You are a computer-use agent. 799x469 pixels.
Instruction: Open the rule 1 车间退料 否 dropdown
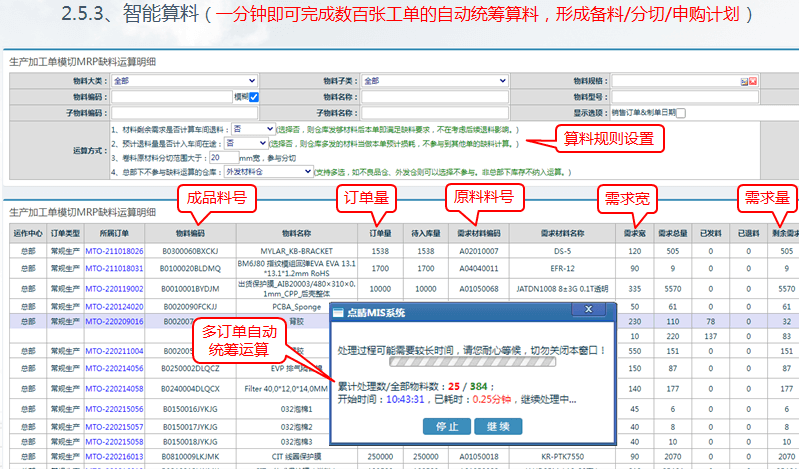click(x=252, y=129)
